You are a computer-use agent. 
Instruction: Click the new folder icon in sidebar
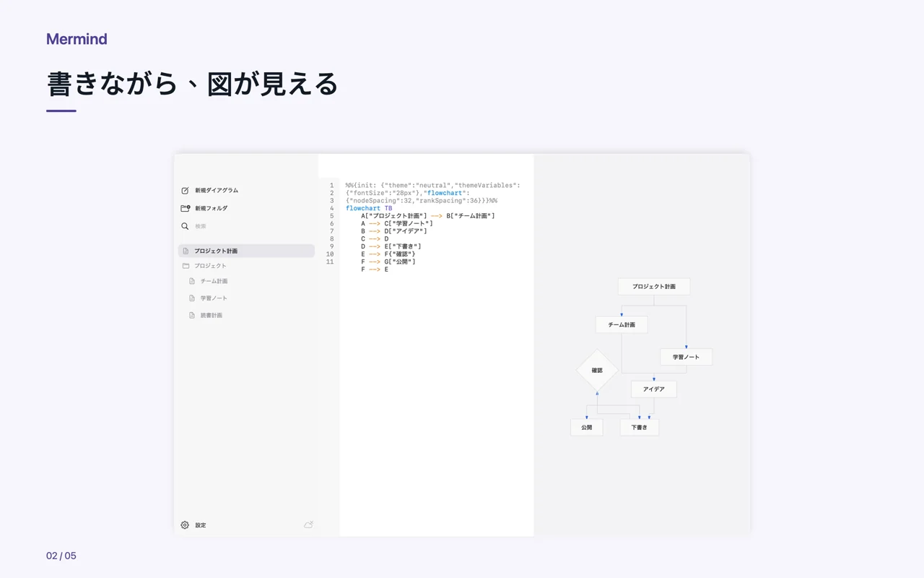186,208
